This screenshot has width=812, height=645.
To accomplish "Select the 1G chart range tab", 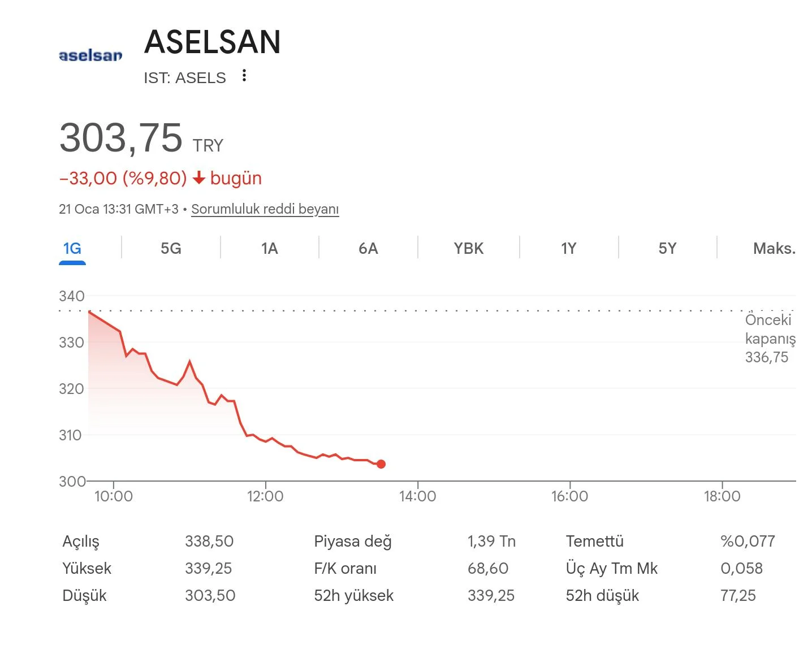I will pyautogui.click(x=72, y=249).
